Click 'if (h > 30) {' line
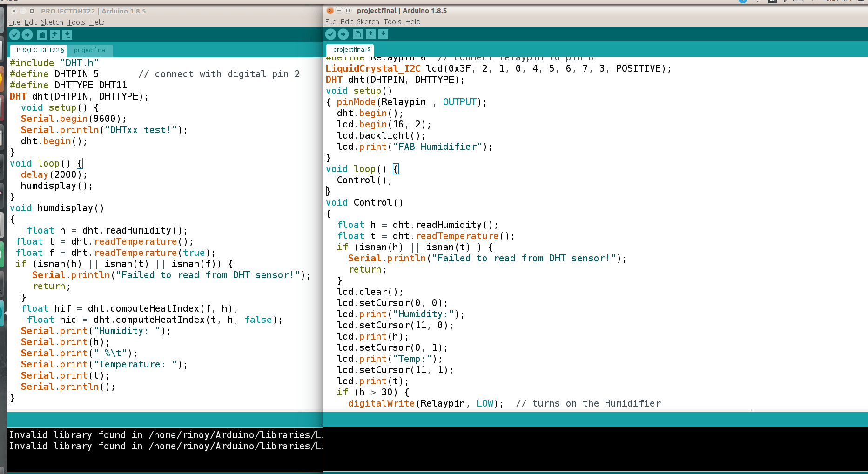This screenshot has height=474, width=868. [373, 392]
